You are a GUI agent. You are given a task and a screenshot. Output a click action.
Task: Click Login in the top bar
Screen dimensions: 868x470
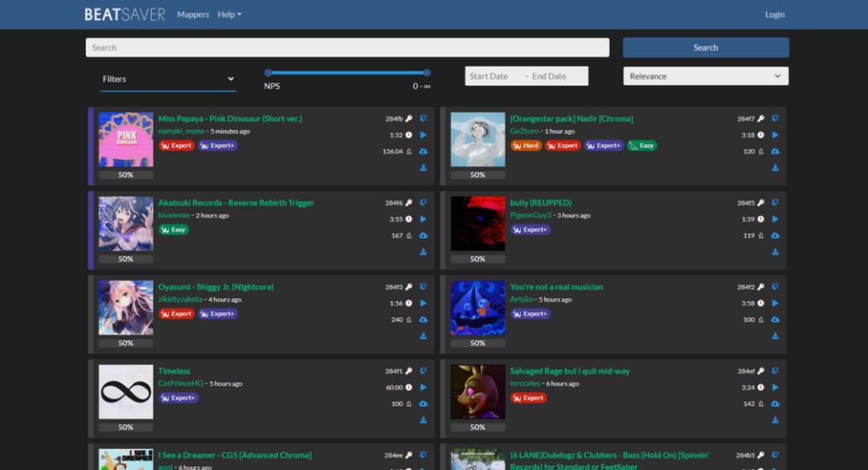coord(775,14)
